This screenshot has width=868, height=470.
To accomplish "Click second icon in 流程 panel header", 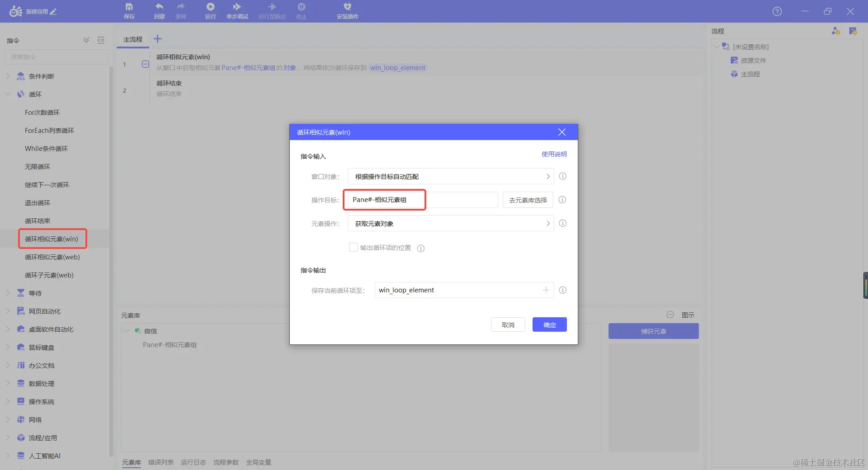I will [x=853, y=31].
